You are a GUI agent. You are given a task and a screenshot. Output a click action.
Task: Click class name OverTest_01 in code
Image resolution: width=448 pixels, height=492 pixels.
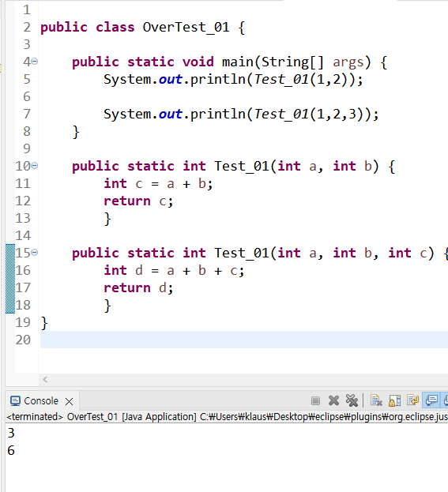pos(186,28)
